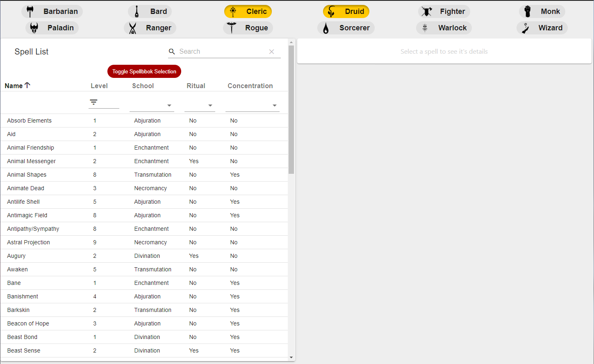The height and width of the screenshot is (364, 594).
Task: Expand the Ritual filter dropdown
Action: pyautogui.click(x=200, y=105)
